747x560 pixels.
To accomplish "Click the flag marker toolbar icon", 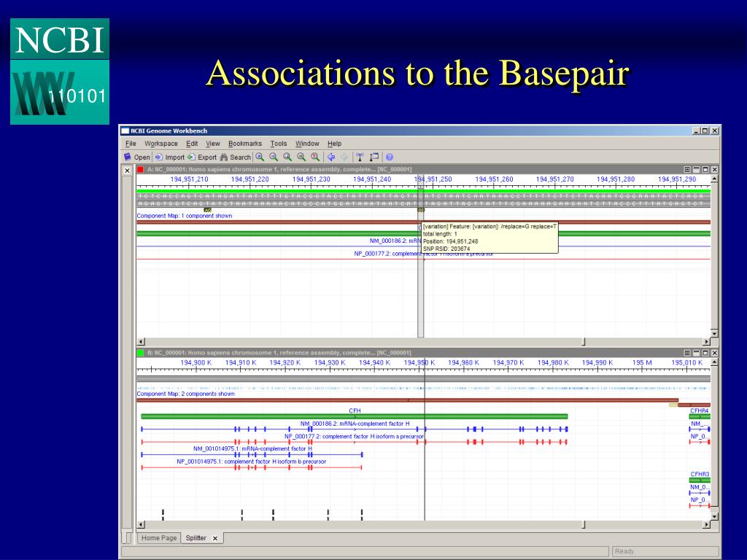I will 374,157.
